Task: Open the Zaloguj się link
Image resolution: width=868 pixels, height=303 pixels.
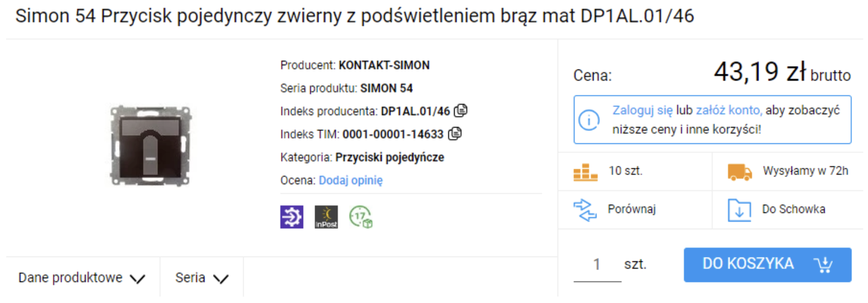Action: (x=642, y=110)
